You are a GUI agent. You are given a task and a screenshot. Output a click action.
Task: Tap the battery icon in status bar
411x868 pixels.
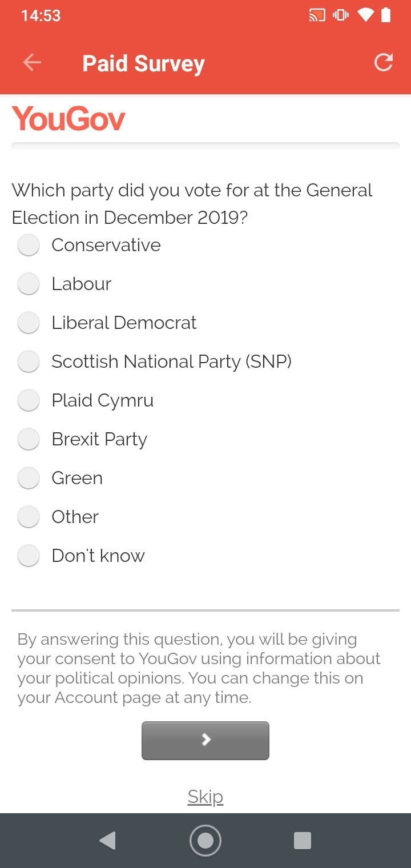386,15
